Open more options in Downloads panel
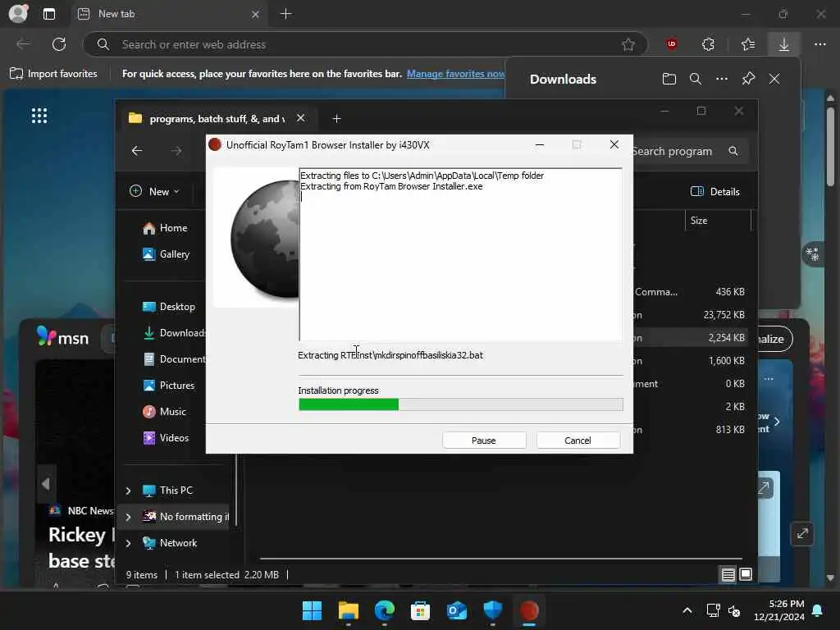Viewport: 840px width, 630px height. pos(722,80)
